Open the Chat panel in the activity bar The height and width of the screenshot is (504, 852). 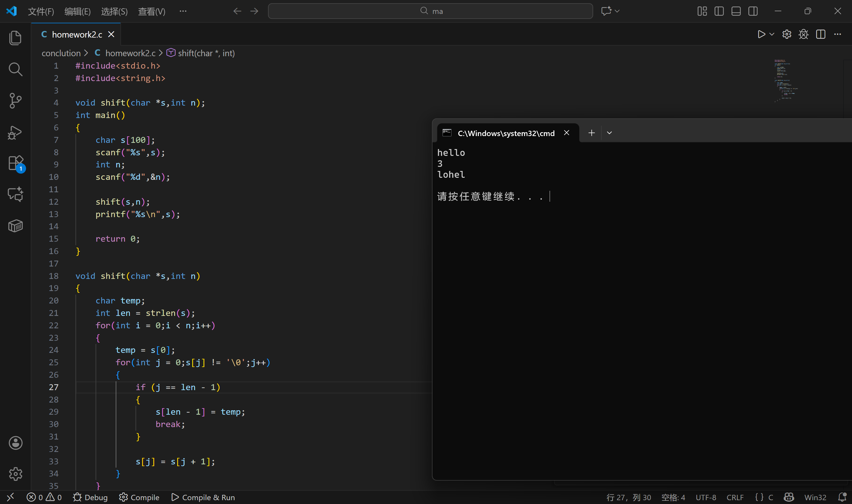[15, 194]
